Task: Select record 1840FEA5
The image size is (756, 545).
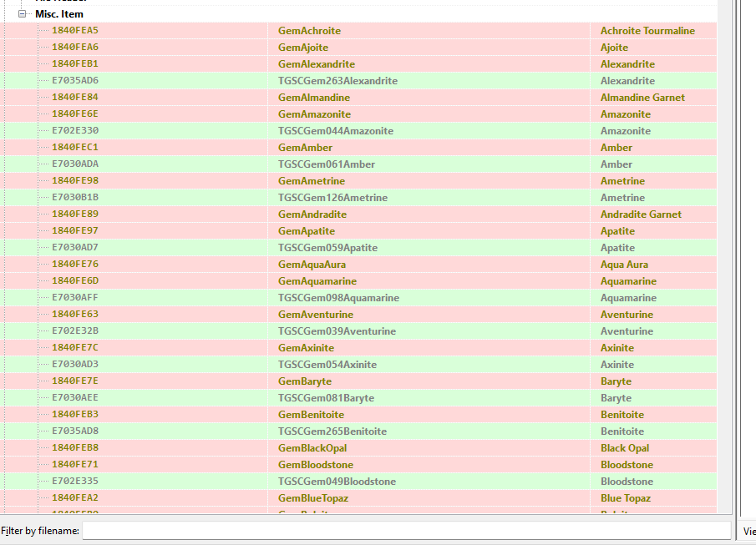Action: tap(74, 30)
